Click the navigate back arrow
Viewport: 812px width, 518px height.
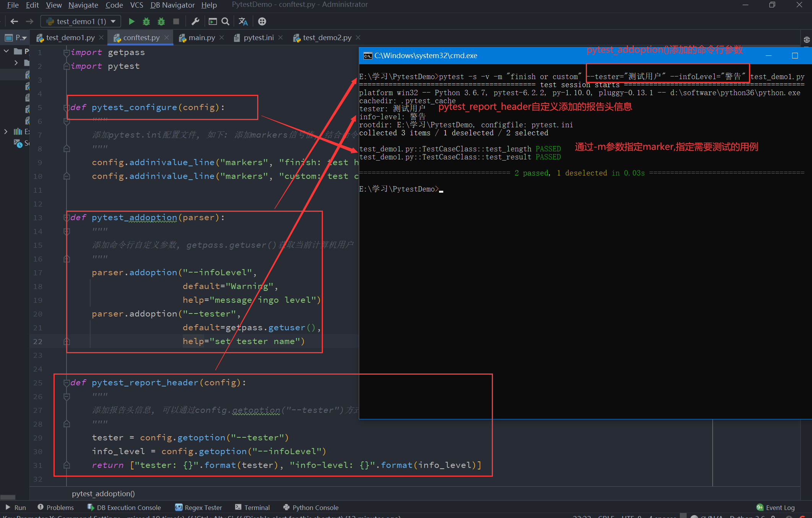coord(14,21)
